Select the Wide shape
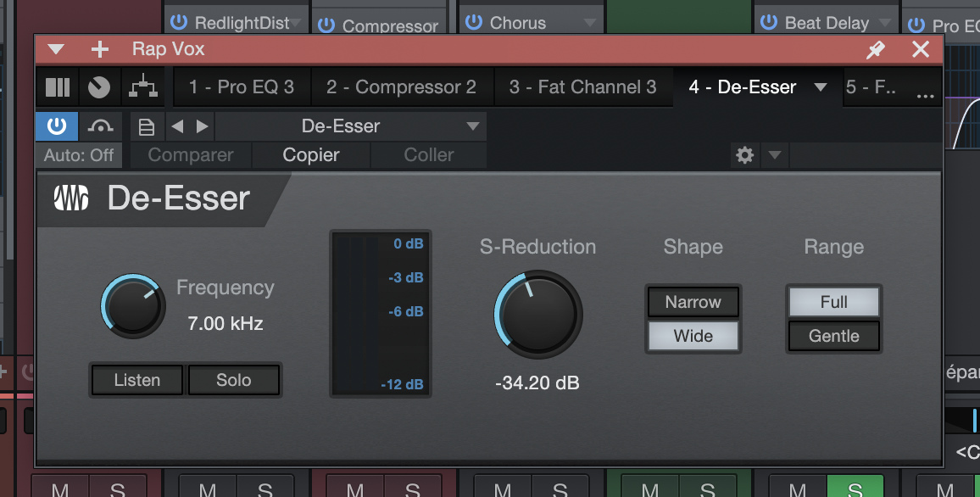Image resolution: width=980 pixels, height=497 pixels. pyautogui.click(x=693, y=336)
